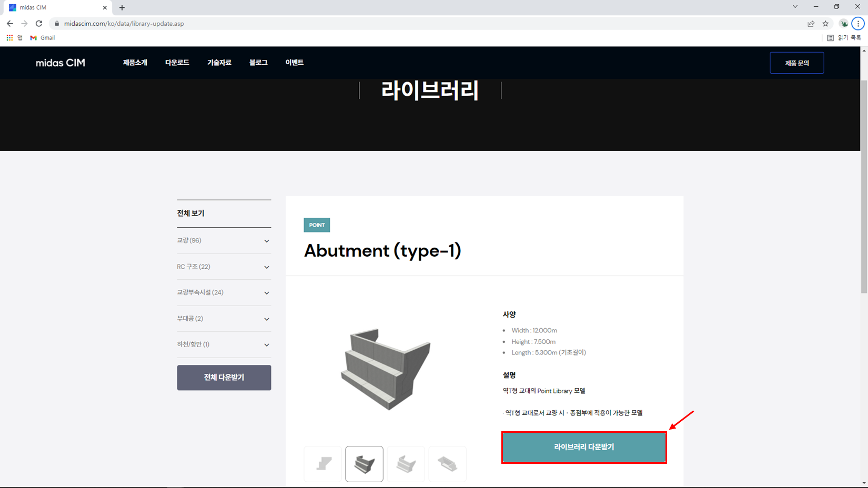Expand the 교량 (96) category

[224, 241]
